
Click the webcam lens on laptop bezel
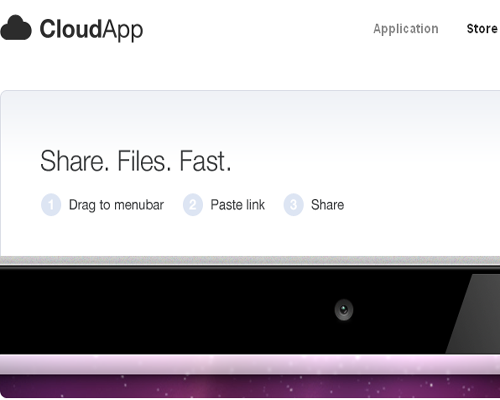344,310
